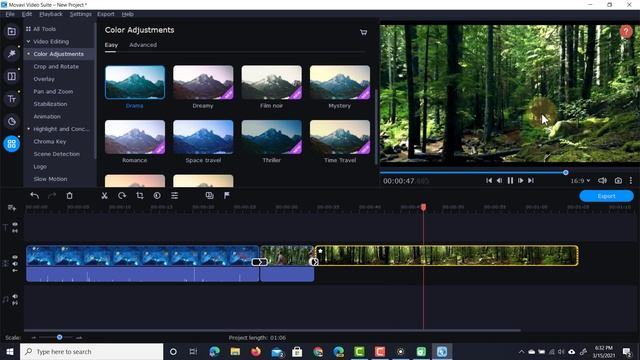Step forward one frame
640x360 pixels.
click(x=520, y=180)
